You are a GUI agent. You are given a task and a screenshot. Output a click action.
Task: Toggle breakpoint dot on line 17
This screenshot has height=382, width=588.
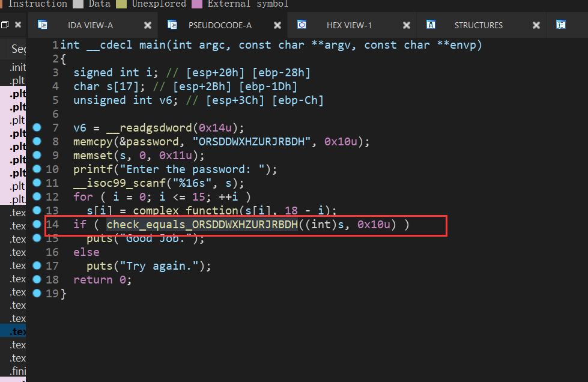[37, 266]
